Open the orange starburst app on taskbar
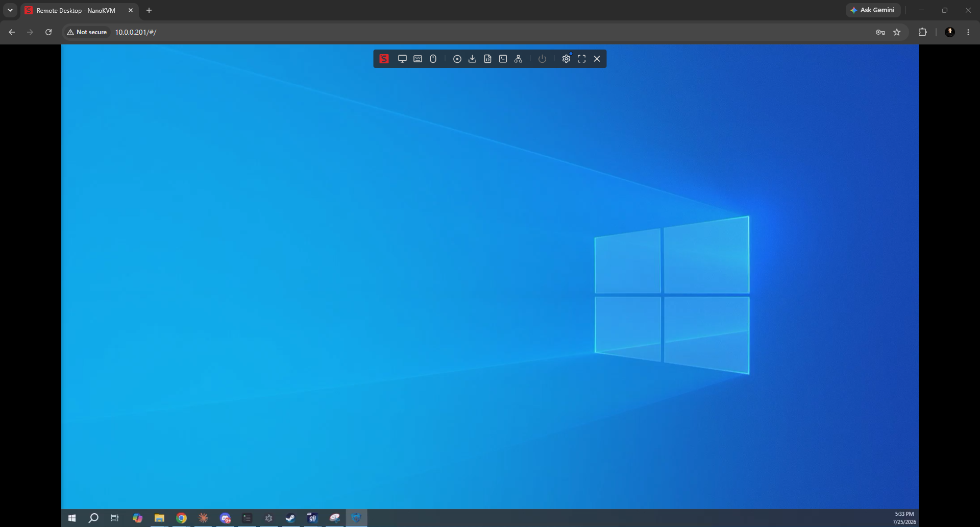Screen dimensions: 980x527 [203, 518]
